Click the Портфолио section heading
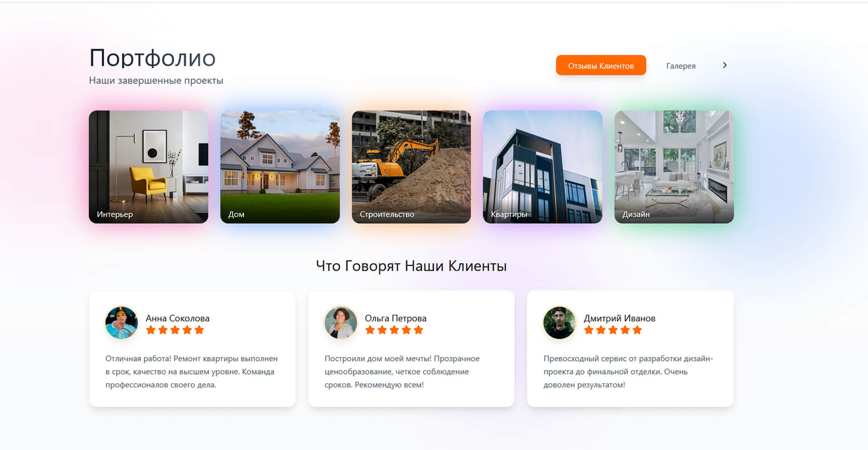Image resolution: width=868 pixels, height=450 pixels. click(152, 58)
